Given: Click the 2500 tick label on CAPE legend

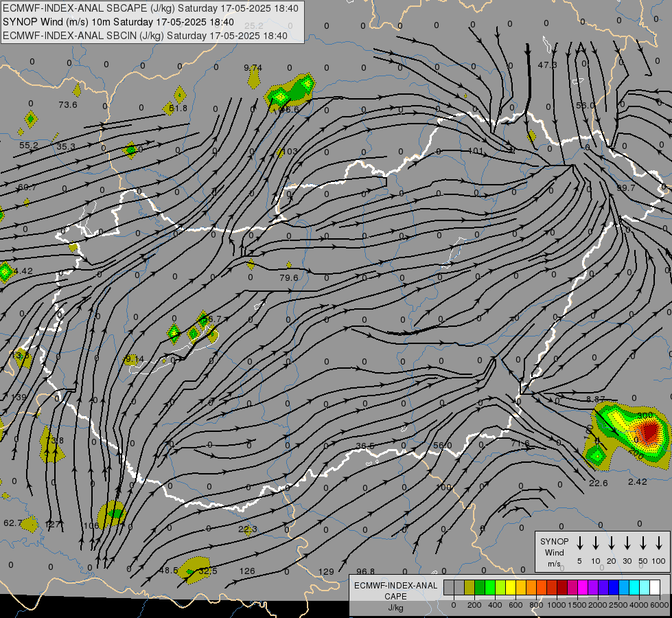Looking at the screenshot, I should pos(618,605).
